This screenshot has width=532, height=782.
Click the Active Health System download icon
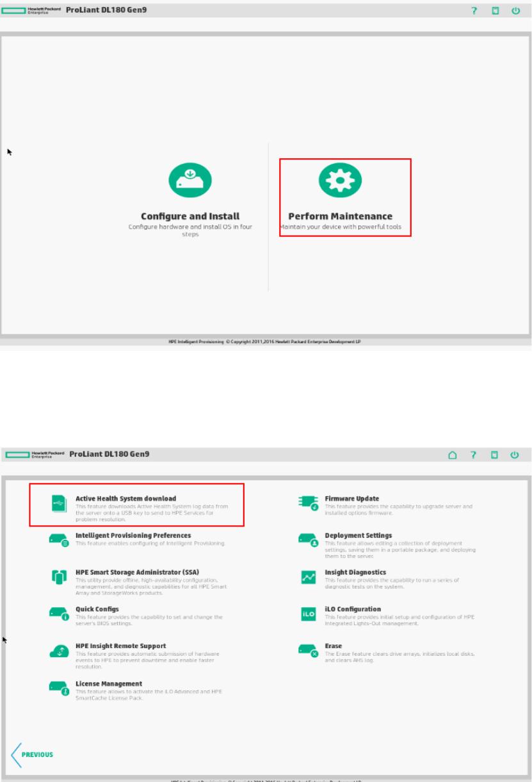click(58, 505)
